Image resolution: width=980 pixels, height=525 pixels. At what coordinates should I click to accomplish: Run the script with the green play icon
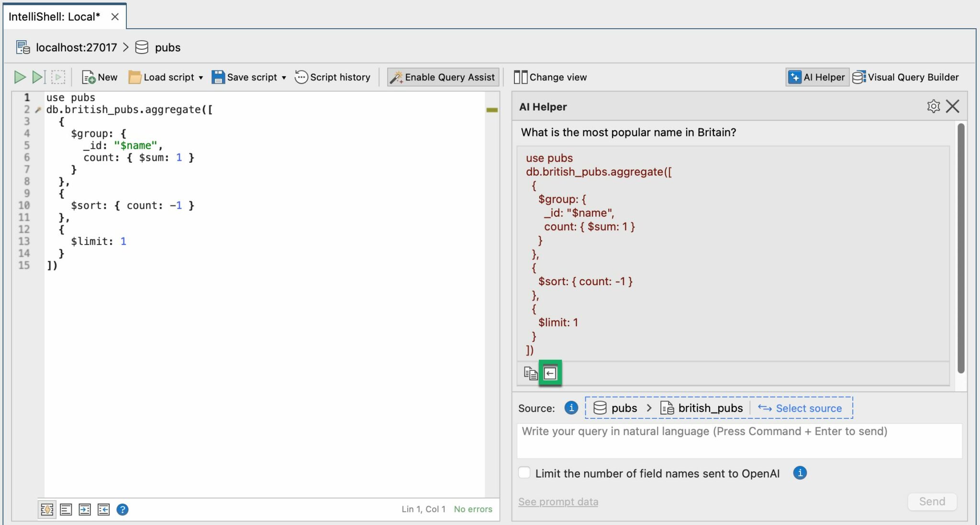coord(20,77)
